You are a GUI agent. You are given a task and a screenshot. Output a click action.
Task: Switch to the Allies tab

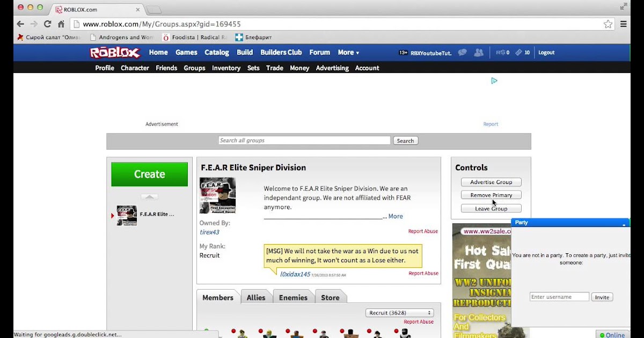(x=256, y=297)
